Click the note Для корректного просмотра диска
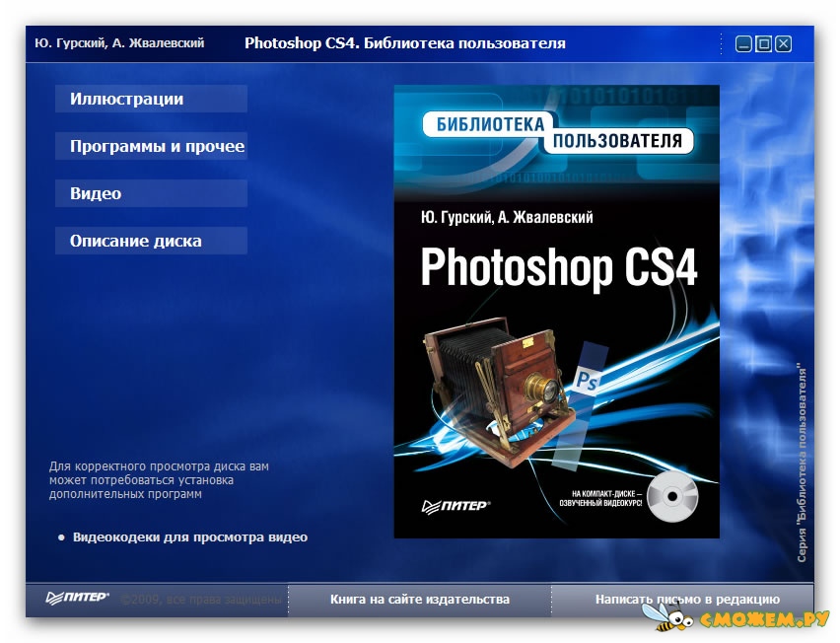The width and height of the screenshot is (840, 643). tap(159, 480)
